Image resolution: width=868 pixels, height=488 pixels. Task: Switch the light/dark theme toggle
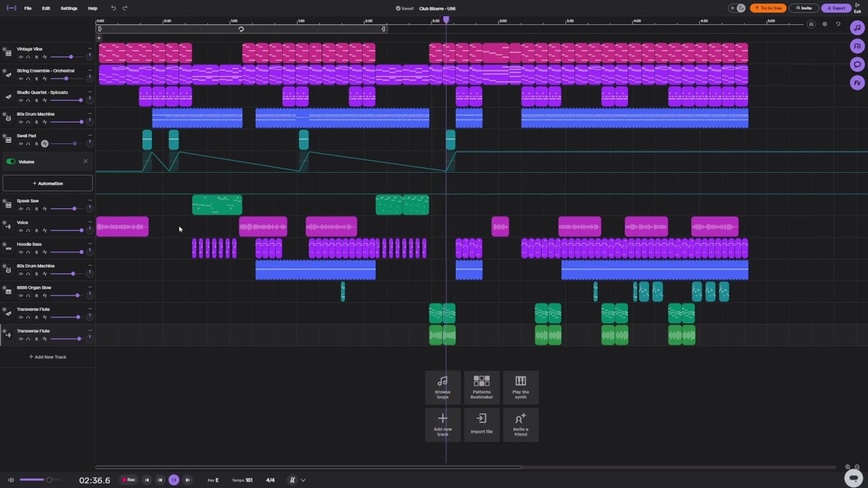[736, 8]
